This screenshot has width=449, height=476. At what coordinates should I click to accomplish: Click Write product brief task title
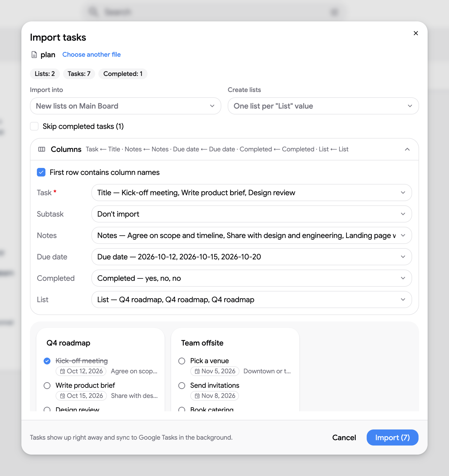coord(85,385)
